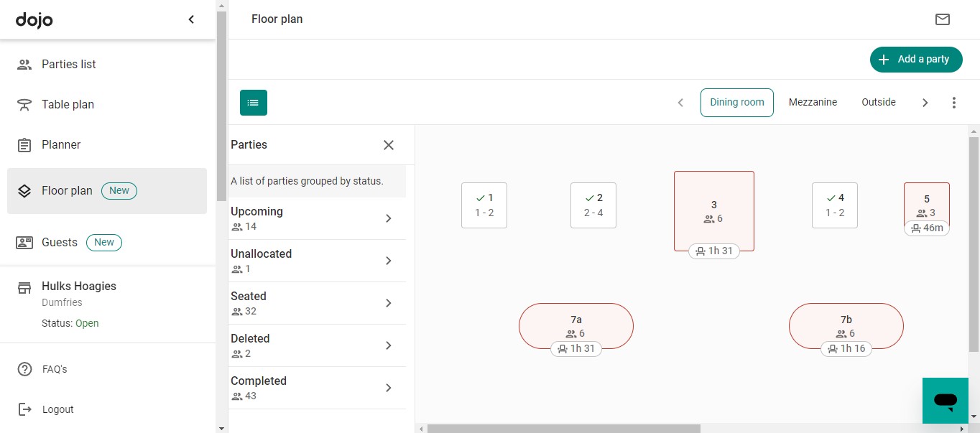Open the chat support bubble
The width and height of the screenshot is (980, 433).
945,401
